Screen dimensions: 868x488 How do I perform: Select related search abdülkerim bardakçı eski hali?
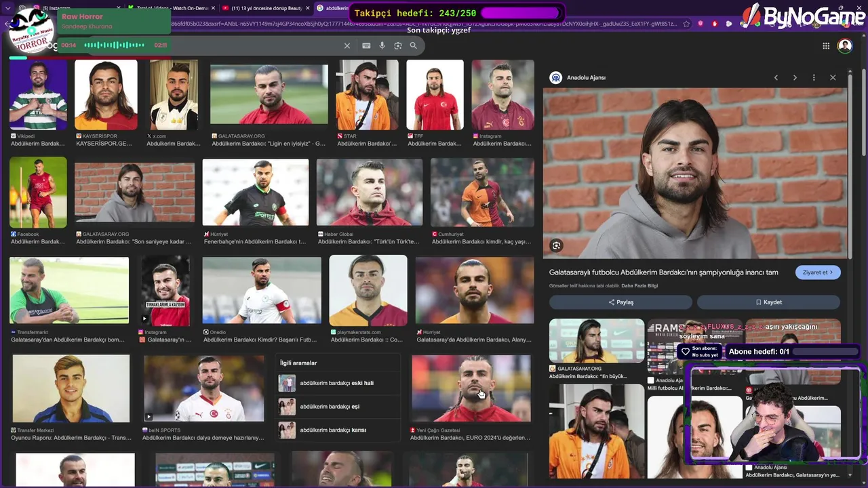pos(337,383)
